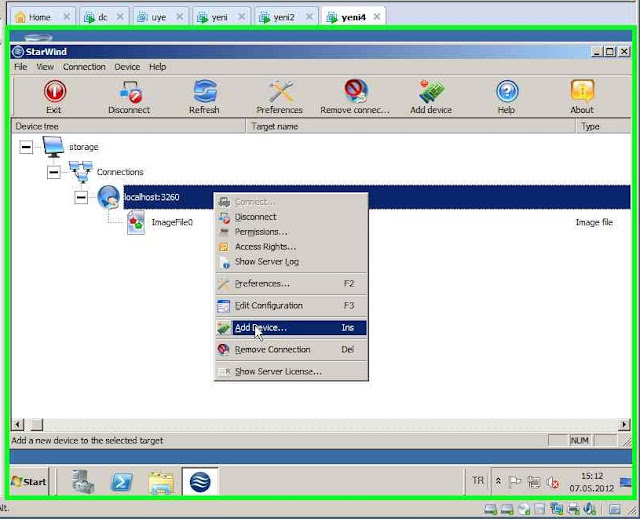Click the Disconnect toolbar icon

click(130, 92)
